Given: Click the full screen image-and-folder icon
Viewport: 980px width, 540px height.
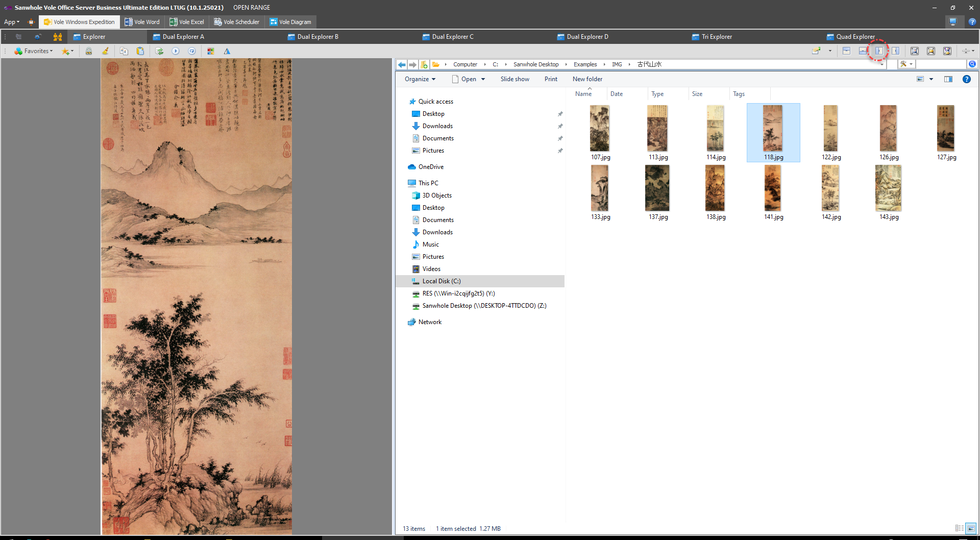Looking at the screenshot, I should 947,51.
